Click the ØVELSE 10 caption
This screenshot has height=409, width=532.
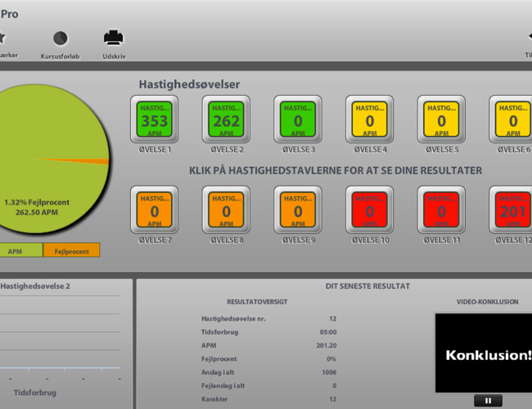click(x=370, y=240)
